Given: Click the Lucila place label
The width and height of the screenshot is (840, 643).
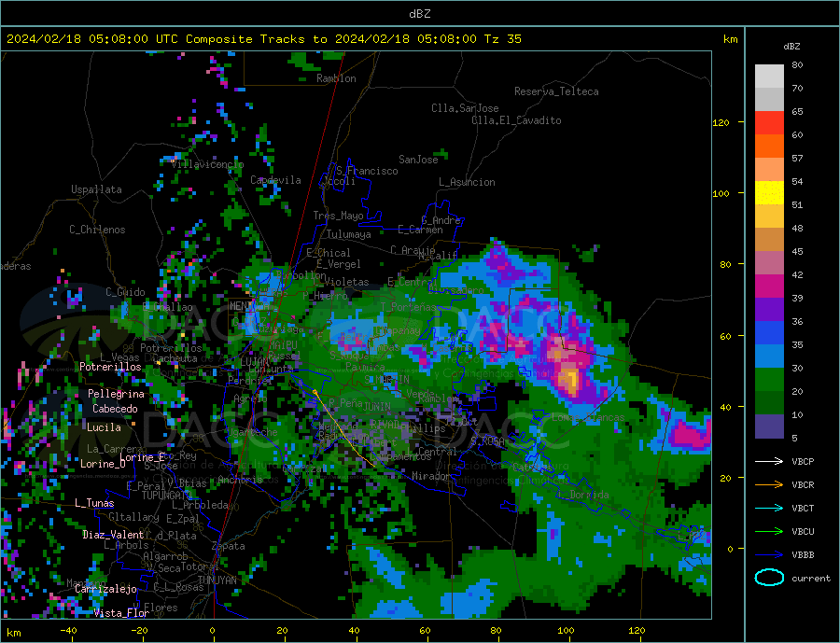Looking at the screenshot, I should pyautogui.click(x=104, y=427).
